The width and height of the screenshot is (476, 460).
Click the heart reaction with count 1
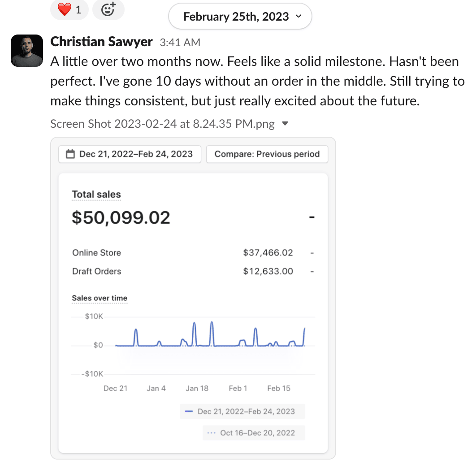tap(69, 10)
